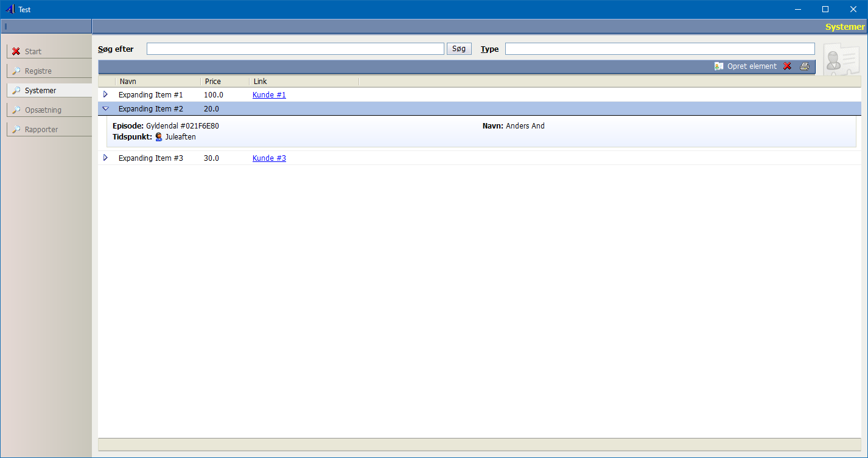Minimize the Test window
Image resolution: width=868 pixels, height=458 pixels.
797,9
